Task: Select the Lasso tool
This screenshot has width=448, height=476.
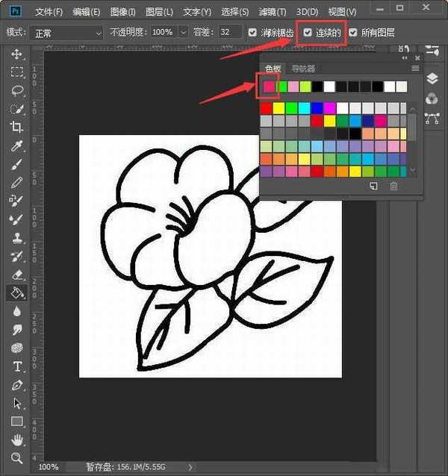Action: (16, 90)
